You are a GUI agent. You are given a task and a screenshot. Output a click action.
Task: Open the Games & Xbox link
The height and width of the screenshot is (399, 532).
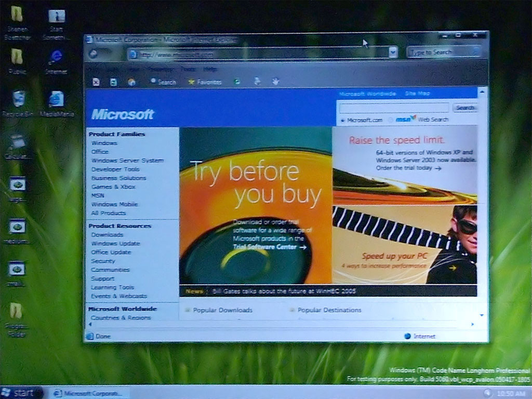pyautogui.click(x=113, y=187)
